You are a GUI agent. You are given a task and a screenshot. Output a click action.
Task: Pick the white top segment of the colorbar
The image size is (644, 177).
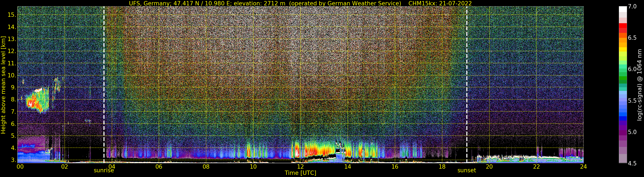coord(623,9)
